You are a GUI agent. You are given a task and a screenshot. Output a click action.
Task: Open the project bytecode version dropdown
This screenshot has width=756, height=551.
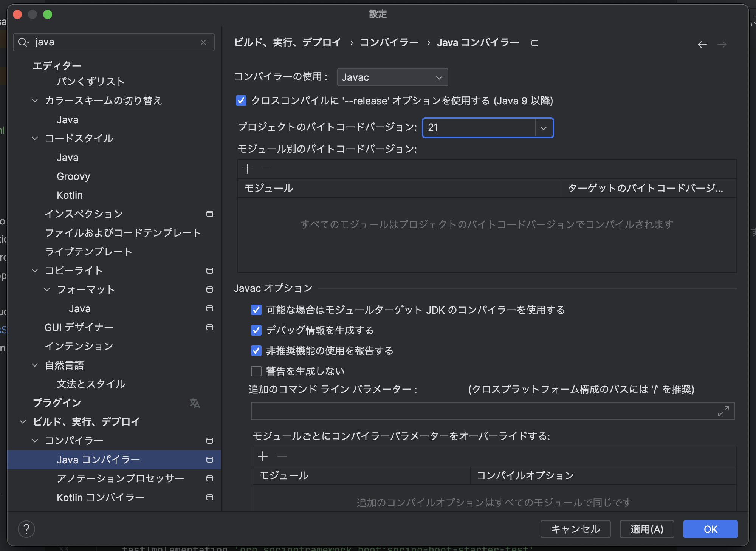tap(544, 128)
